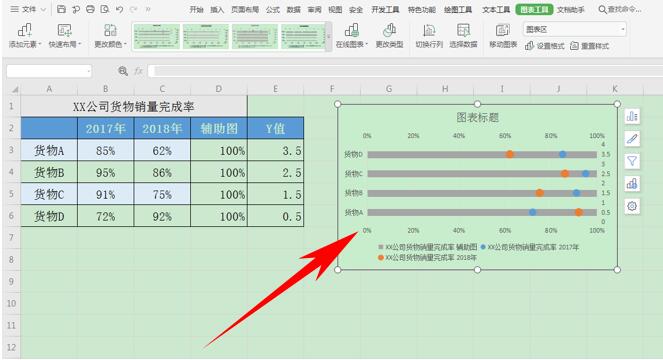This screenshot has height=360, width=663.
Task: Switch to the 公式 tab
Action: pos(273,9)
